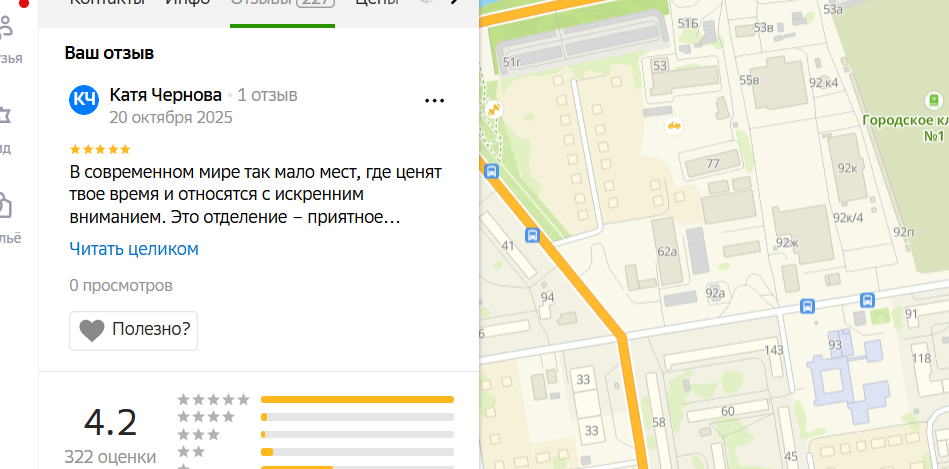This screenshot has height=469, width=949.
Task: Select building 77 on the map
Action: 712,163
